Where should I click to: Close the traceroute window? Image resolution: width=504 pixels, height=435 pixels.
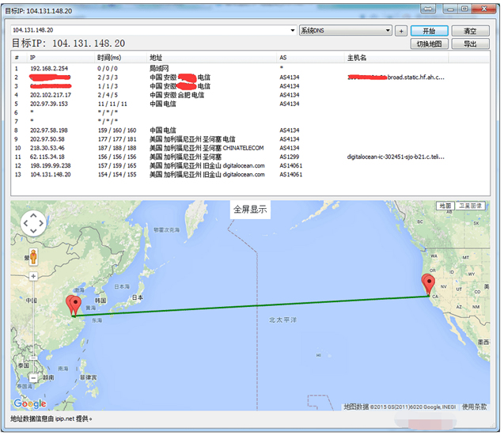coord(483,9)
